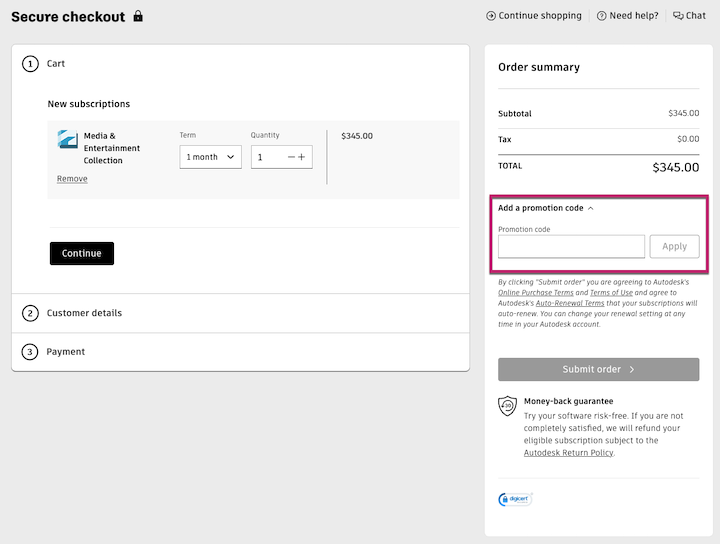Click the Media & Entertainment Collection product icon
Screen dimensions: 720x544
[x=67, y=139]
